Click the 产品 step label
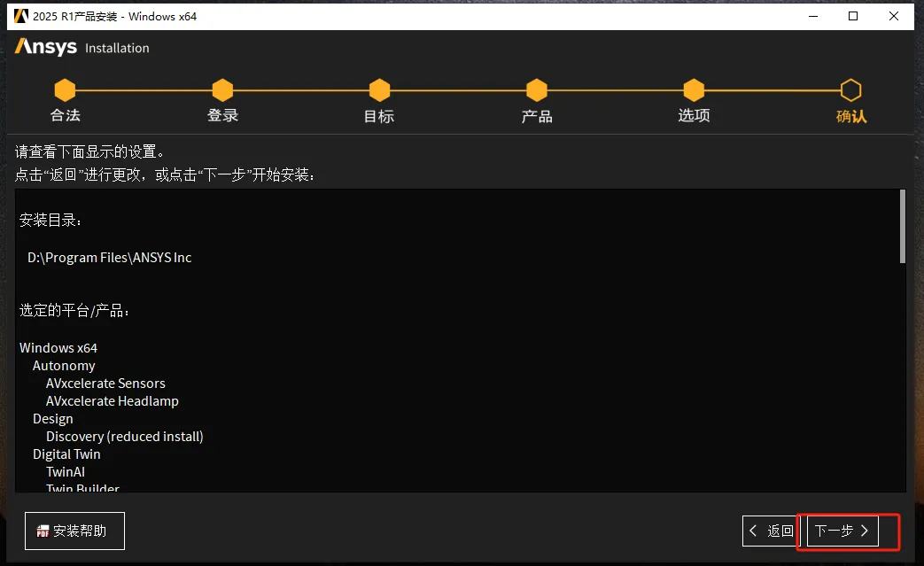The width and height of the screenshot is (924, 566). pos(537,116)
